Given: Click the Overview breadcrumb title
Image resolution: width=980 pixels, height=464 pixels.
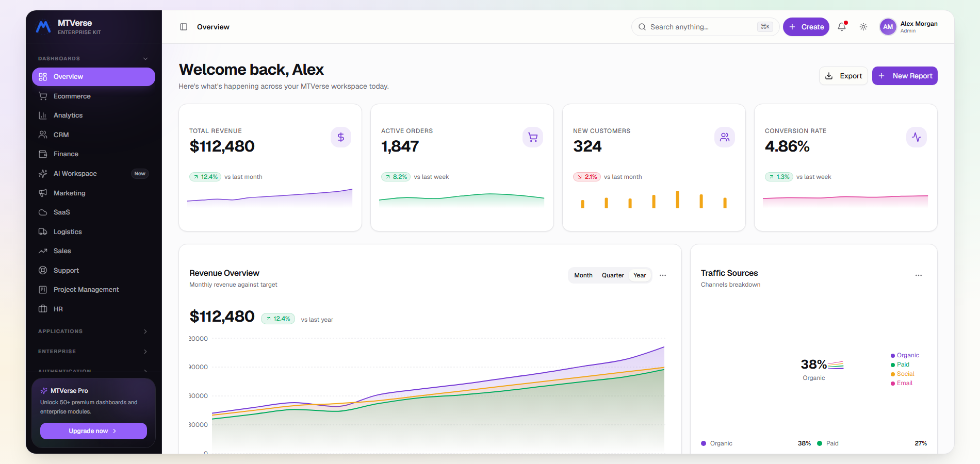Looking at the screenshot, I should [x=213, y=27].
